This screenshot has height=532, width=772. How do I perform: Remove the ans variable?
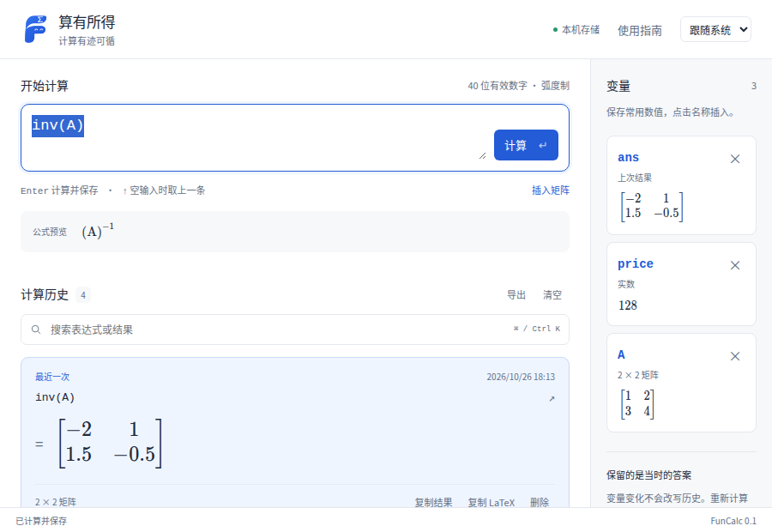(x=734, y=159)
